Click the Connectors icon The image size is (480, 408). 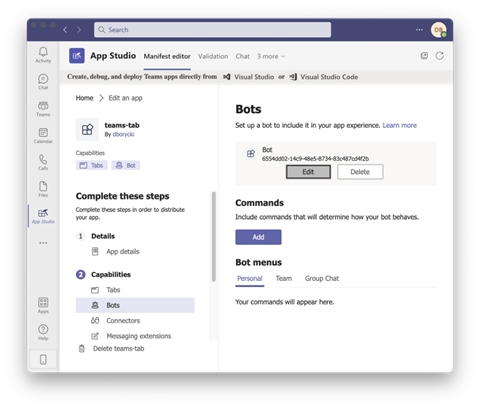(x=95, y=321)
